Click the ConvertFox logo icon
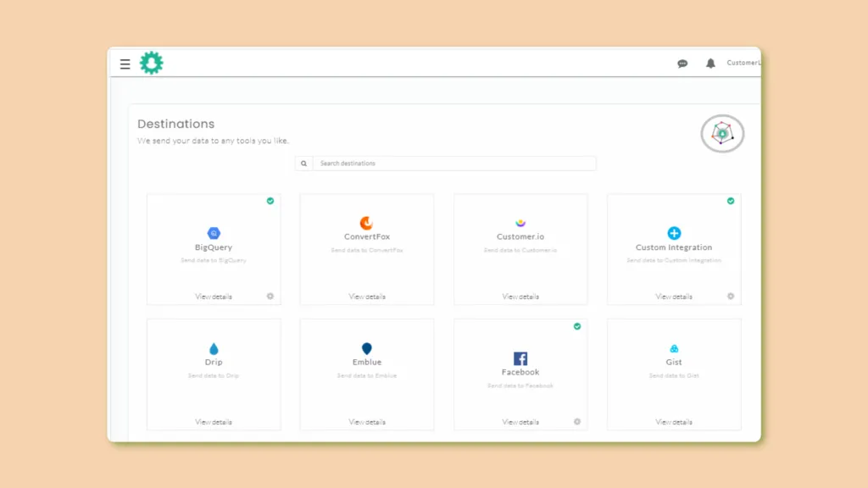868x488 pixels. [x=366, y=223]
